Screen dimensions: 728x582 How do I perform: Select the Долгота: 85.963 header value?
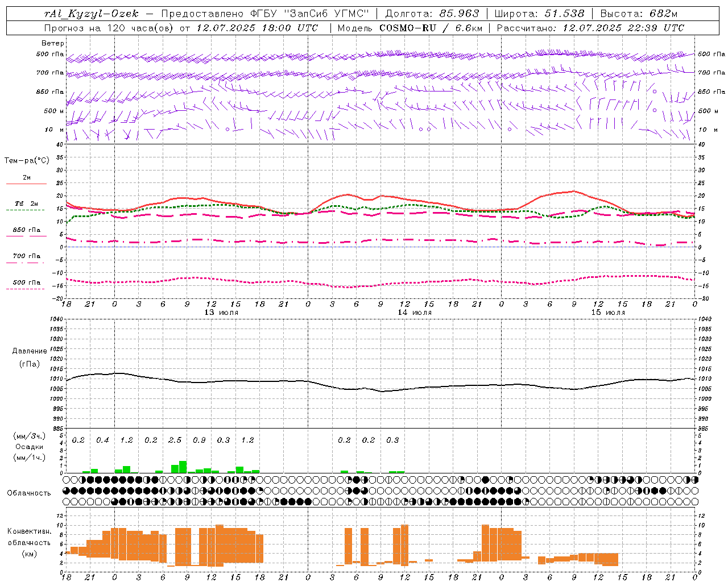point(432,14)
